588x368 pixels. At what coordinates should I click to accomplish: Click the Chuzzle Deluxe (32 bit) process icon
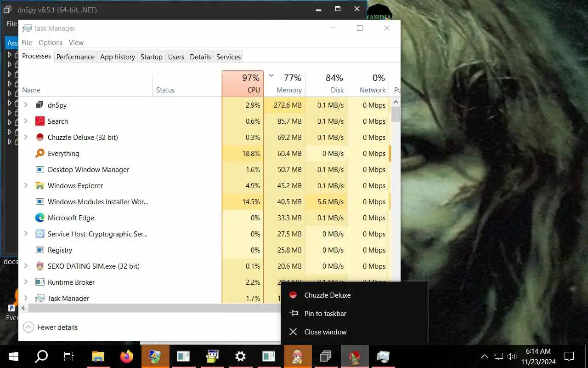click(40, 137)
